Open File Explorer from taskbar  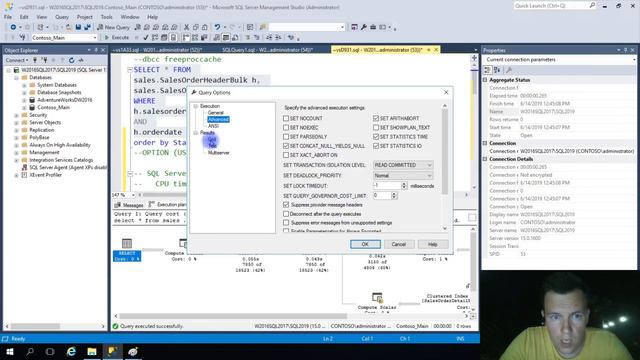92,351
